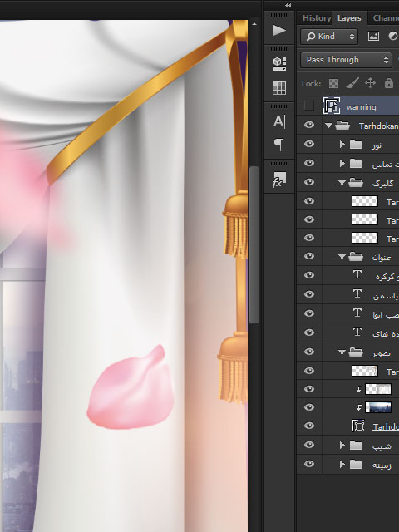The height and width of the screenshot is (532, 399).
Task: Hide the عنوان group
Action: click(x=308, y=256)
